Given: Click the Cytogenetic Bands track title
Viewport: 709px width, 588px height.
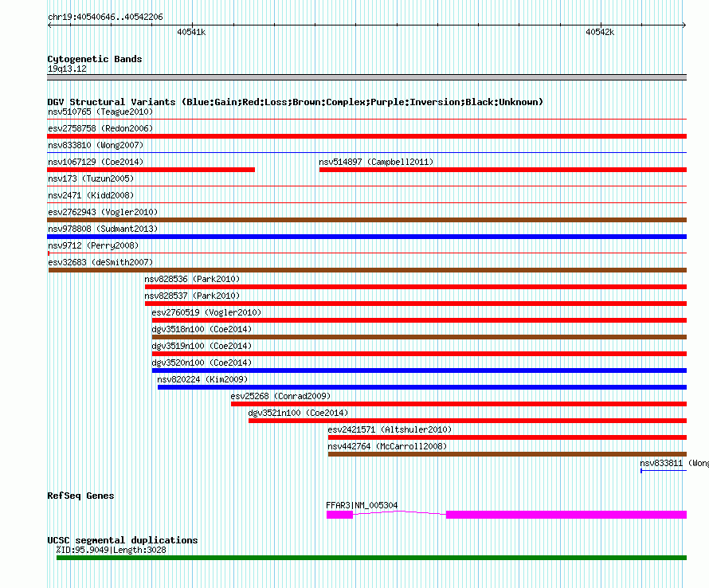Looking at the screenshot, I should (95, 59).
